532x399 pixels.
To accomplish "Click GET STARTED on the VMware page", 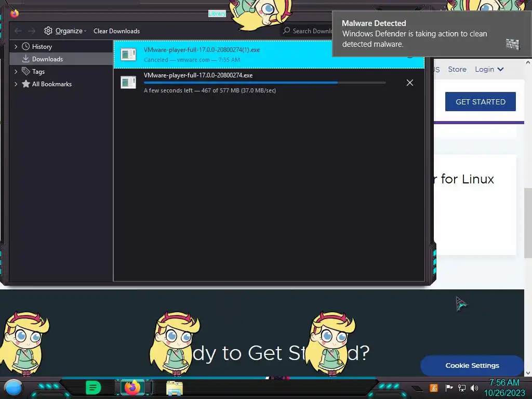I will [x=481, y=102].
